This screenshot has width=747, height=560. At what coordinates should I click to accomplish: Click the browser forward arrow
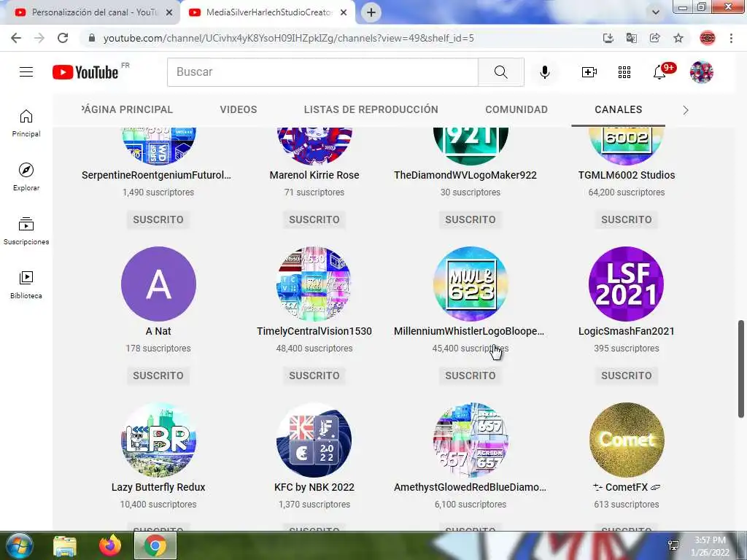[x=39, y=38]
